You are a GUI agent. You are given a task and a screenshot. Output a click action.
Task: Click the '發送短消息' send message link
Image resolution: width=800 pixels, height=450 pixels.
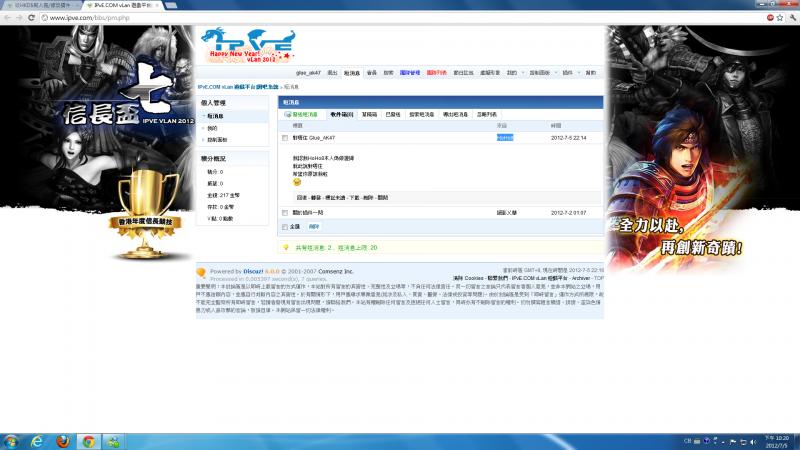click(x=305, y=115)
